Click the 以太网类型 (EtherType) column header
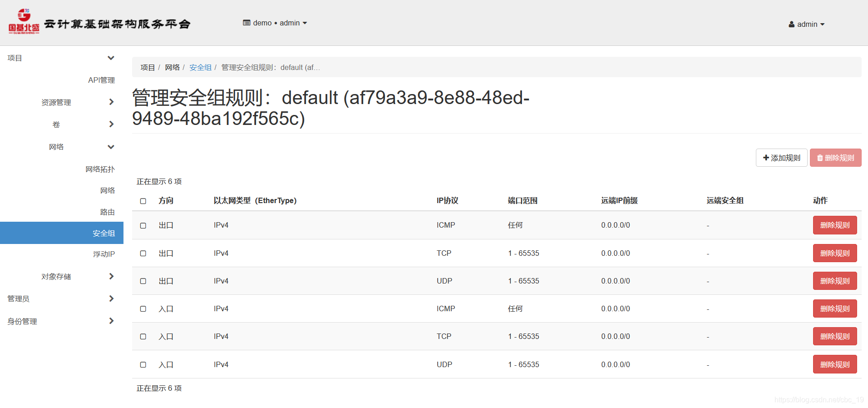The image size is (868, 408). 255,200
